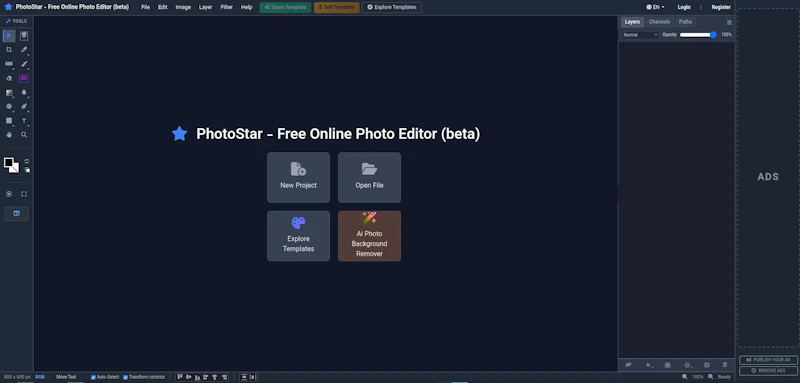This screenshot has width=800, height=383.
Task: Click the New Project card
Action: 298,177
